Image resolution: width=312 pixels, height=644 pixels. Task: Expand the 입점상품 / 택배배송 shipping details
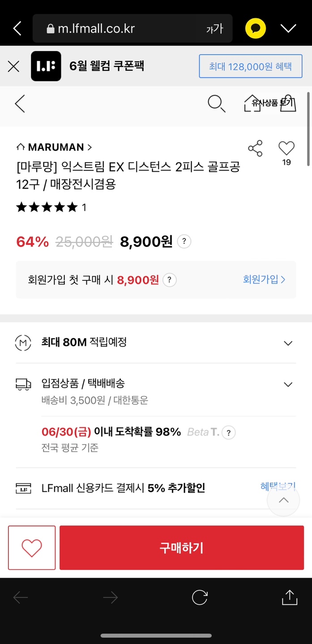click(288, 384)
